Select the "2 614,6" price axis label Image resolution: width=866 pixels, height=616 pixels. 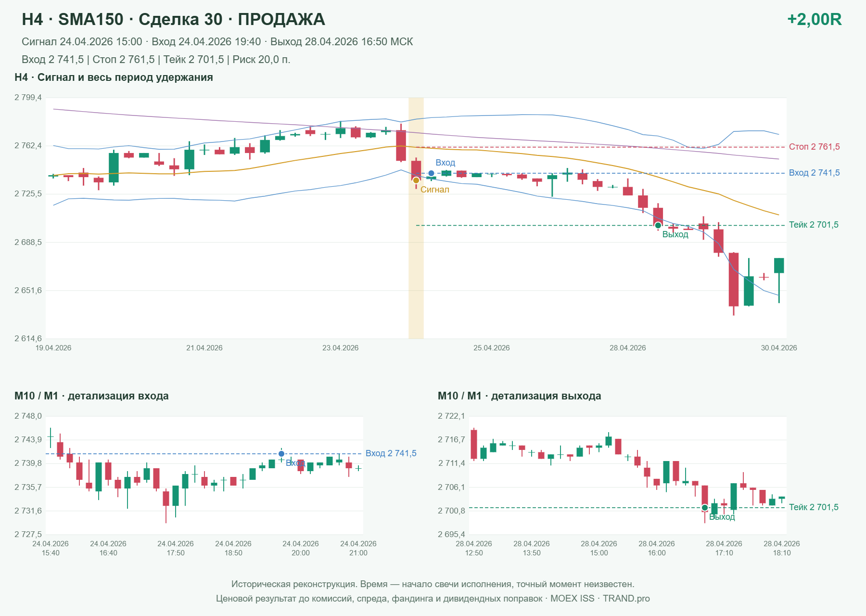coord(28,339)
